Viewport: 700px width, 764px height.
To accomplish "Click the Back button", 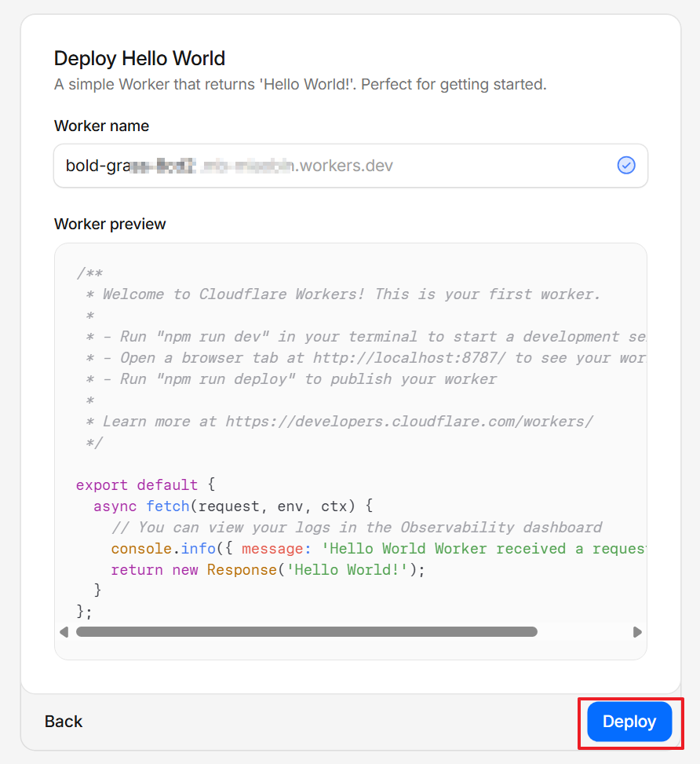I will pos(64,722).
